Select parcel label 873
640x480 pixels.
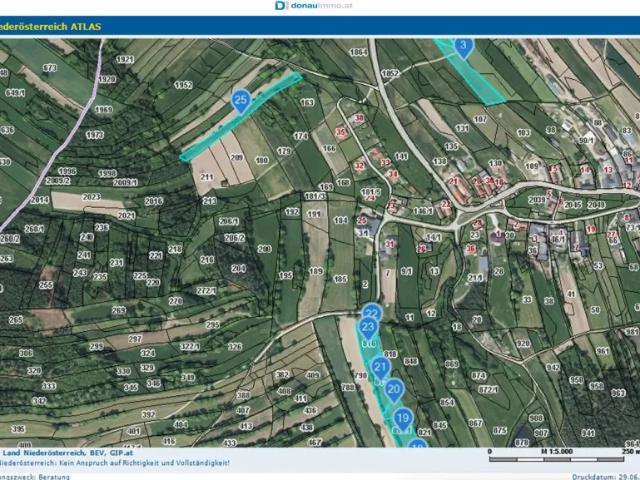(x=49, y=68)
